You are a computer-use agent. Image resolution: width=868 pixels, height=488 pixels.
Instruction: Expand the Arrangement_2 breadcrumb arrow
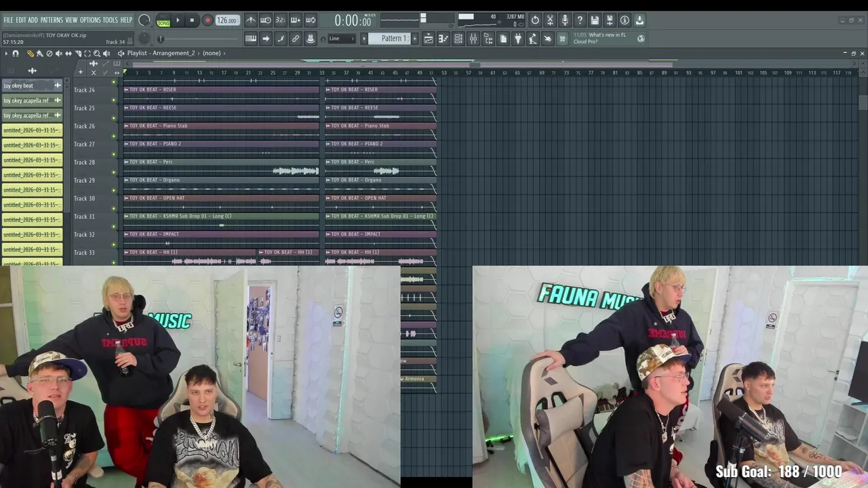click(x=197, y=53)
